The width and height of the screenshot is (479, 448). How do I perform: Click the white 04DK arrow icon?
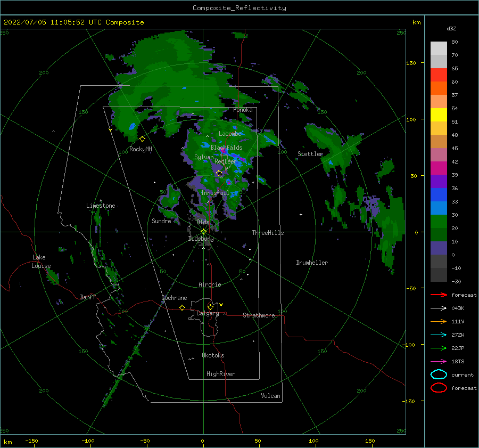click(439, 308)
